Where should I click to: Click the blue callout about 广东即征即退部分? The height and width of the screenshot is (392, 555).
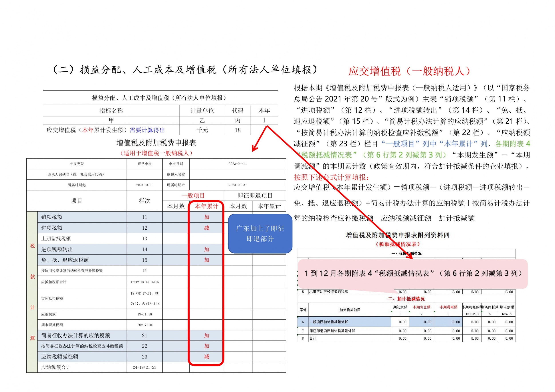click(x=260, y=233)
